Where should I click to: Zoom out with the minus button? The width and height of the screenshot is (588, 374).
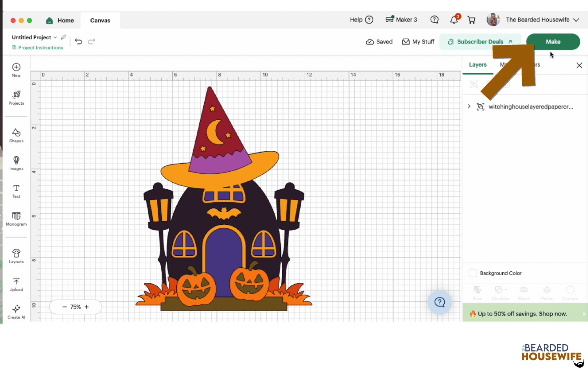[65, 307]
